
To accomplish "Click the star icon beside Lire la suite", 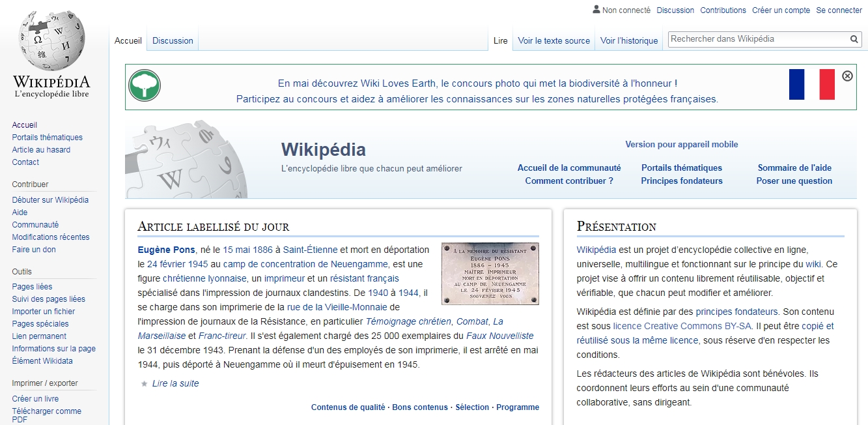I will (x=144, y=384).
